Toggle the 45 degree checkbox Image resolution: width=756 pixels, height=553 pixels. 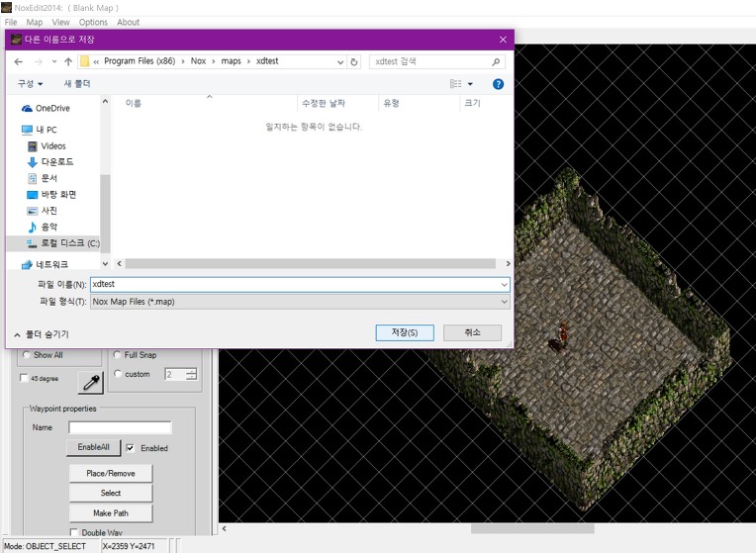click(x=25, y=378)
